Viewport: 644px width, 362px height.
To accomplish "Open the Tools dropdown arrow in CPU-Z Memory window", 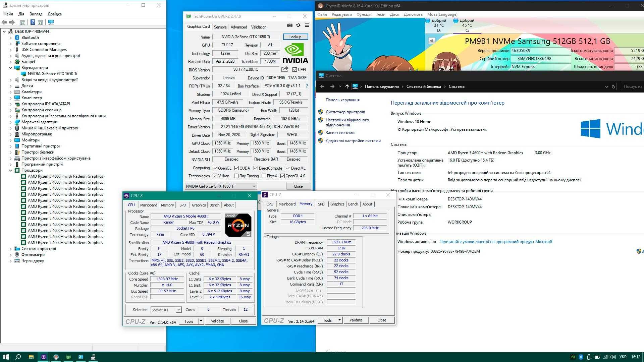I will point(339,320).
